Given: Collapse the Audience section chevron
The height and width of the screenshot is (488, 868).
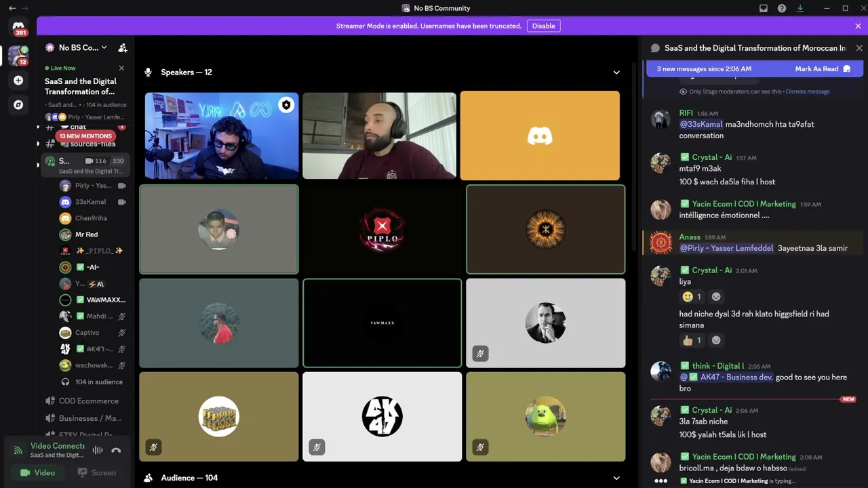Looking at the screenshot, I should 616,478.
